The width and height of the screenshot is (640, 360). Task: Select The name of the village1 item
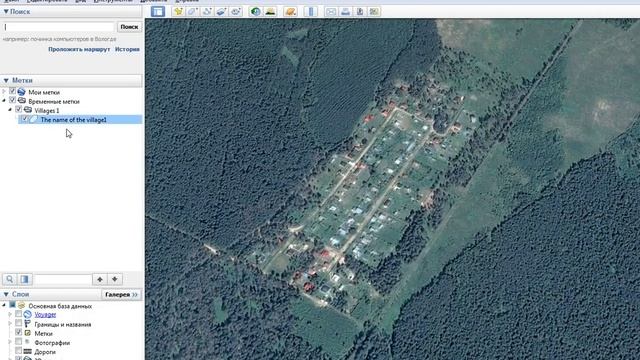73,120
